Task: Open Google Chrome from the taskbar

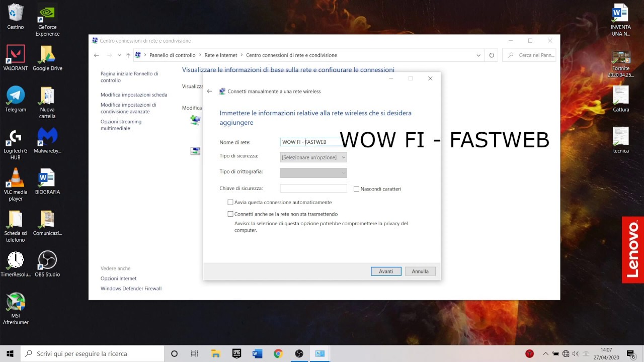Action: coord(278,353)
